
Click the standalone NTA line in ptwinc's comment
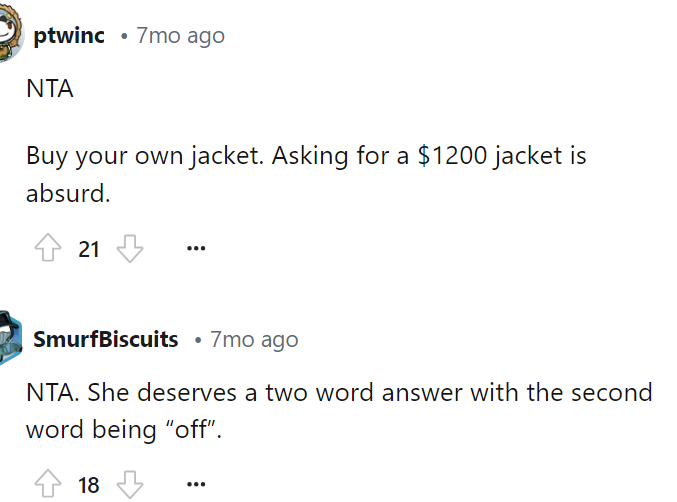pos(50,88)
